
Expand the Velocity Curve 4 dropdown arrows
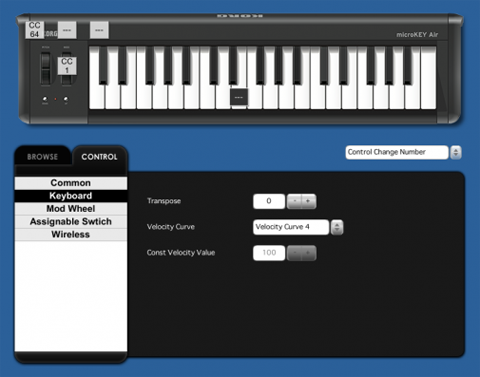tap(337, 227)
